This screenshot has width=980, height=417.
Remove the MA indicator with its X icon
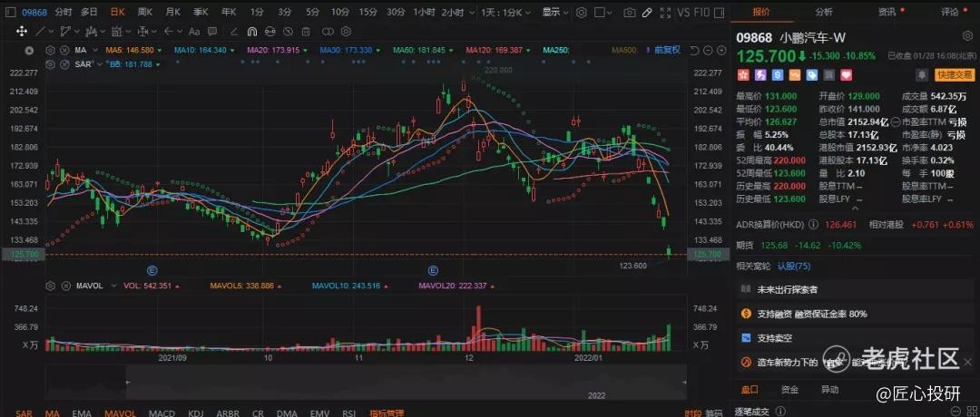(64, 51)
